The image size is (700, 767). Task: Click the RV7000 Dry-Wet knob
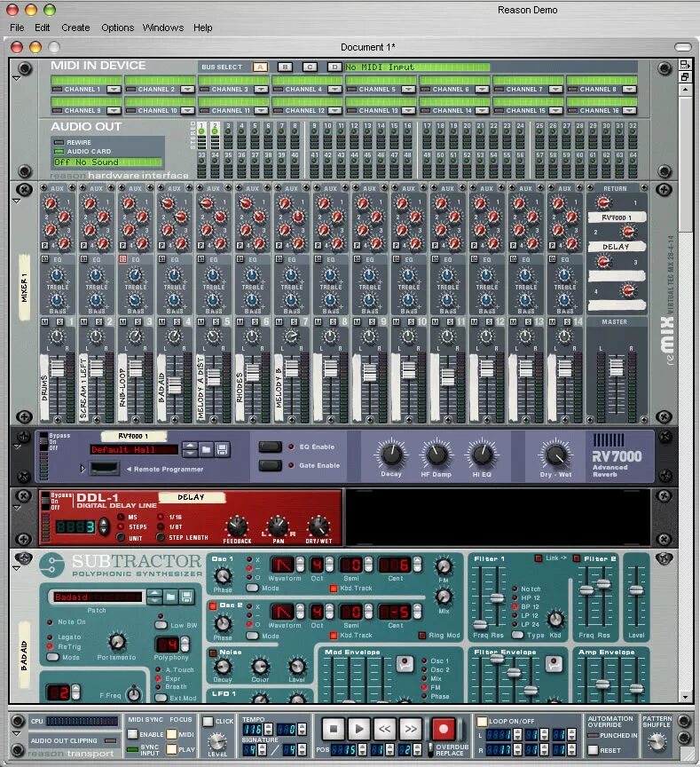click(555, 455)
